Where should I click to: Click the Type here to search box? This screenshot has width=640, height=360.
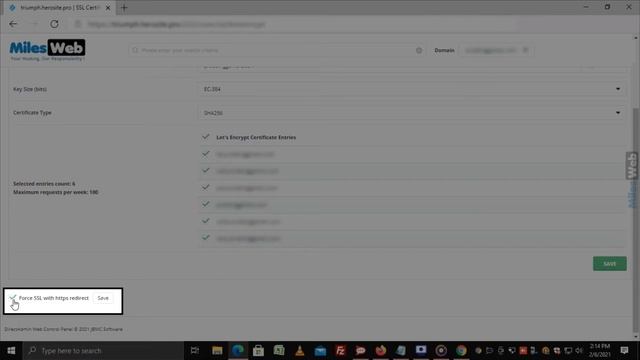[x=104, y=350]
